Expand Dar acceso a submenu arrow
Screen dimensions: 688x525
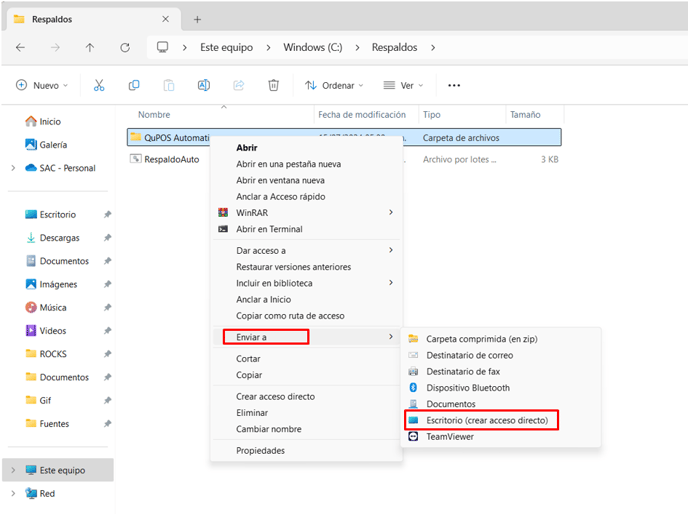tap(391, 250)
